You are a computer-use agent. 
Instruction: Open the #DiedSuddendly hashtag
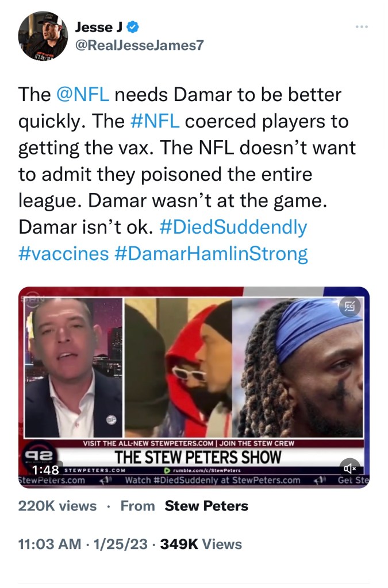[x=233, y=227]
